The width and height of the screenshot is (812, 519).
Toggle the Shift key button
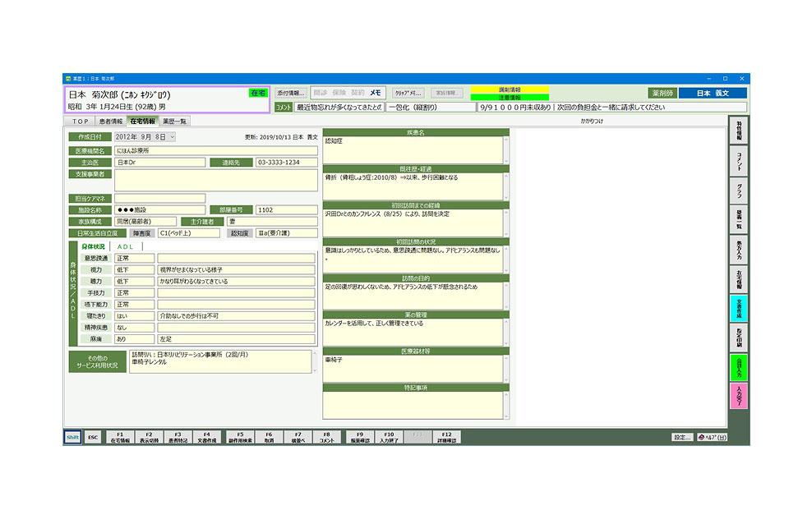point(72,437)
